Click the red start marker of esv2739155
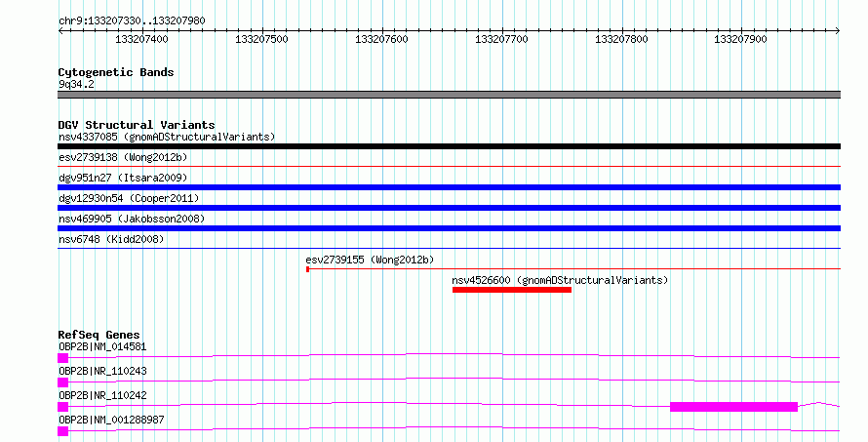 tap(308, 269)
